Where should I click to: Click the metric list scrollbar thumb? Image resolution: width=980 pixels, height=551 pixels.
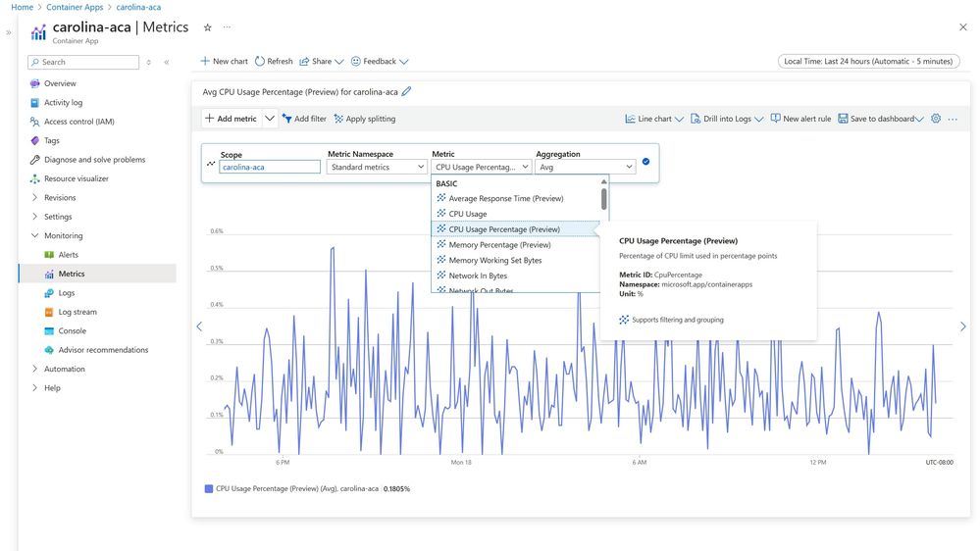tap(603, 199)
